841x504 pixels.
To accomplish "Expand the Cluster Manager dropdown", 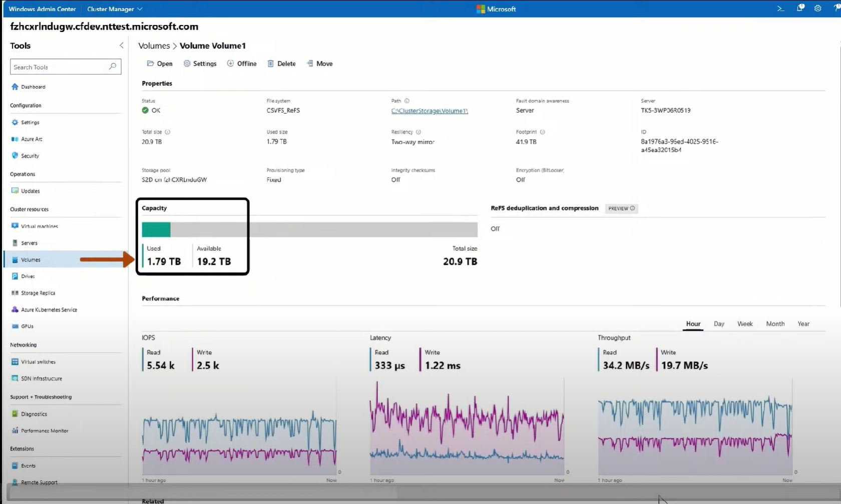I will click(115, 9).
